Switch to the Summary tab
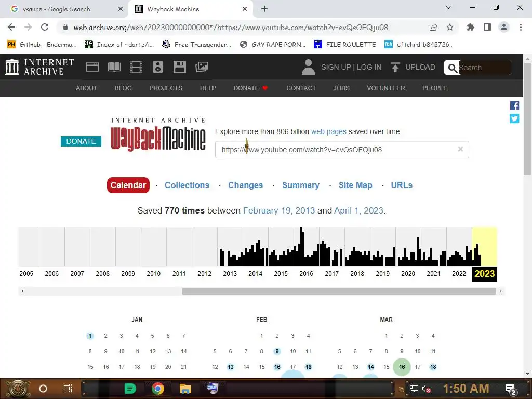This screenshot has height=399, width=532. [x=301, y=185]
